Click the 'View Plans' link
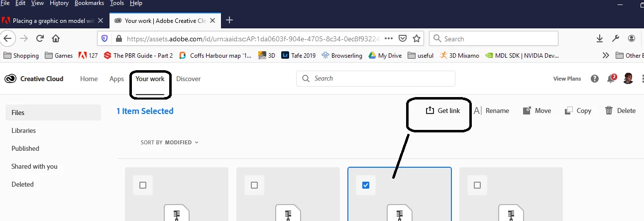Viewport: 644px width, 221px height. click(x=567, y=79)
